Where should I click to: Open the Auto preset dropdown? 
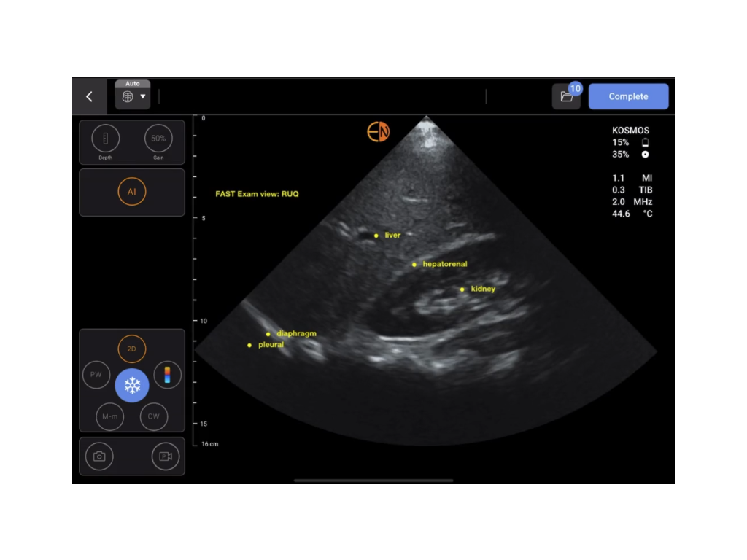tap(133, 95)
